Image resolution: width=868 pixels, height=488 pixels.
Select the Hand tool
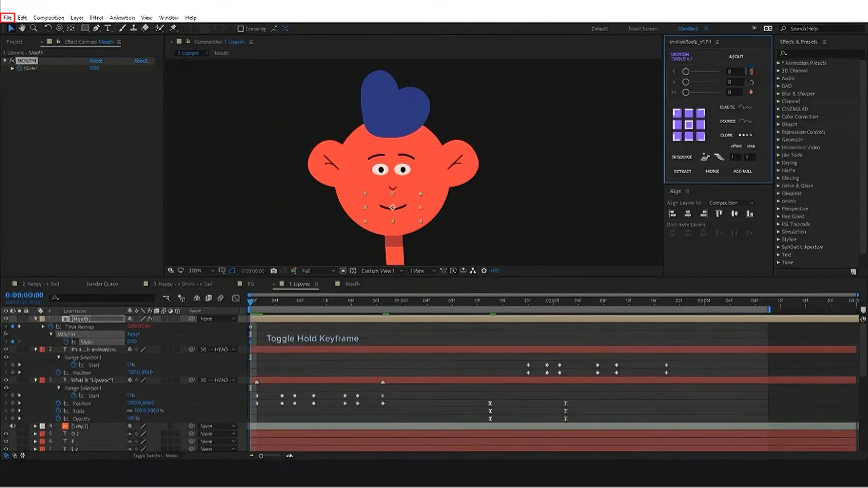pyautogui.click(x=22, y=28)
